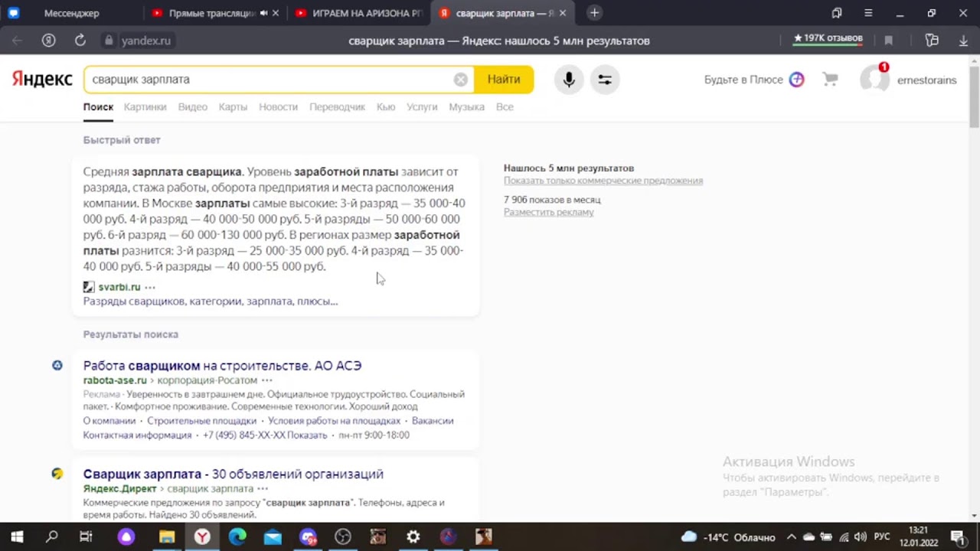Open Task View on taskbar
Viewport: 980px width, 551px height.
click(x=86, y=536)
